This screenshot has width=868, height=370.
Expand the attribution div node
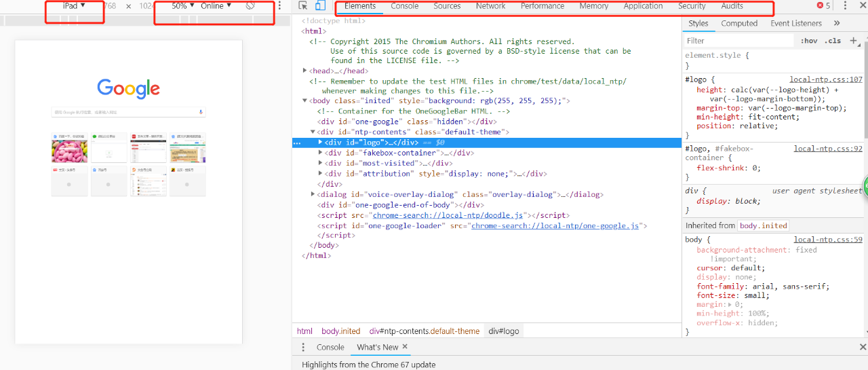pyautogui.click(x=321, y=173)
